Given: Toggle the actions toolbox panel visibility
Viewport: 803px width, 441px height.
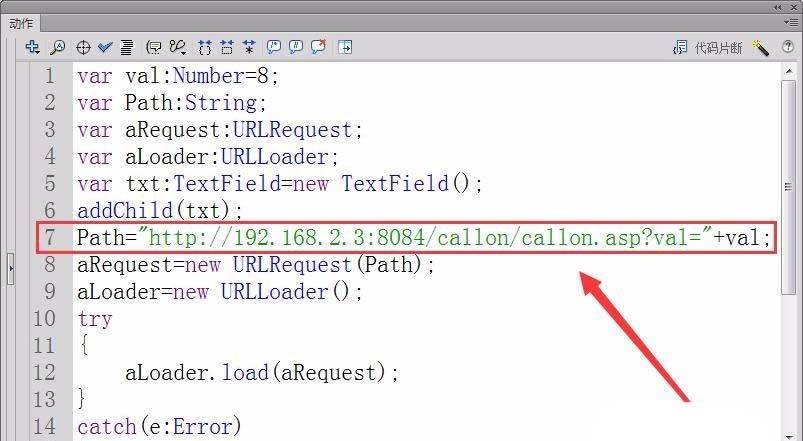Looking at the screenshot, I should click(x=345, y=48).
